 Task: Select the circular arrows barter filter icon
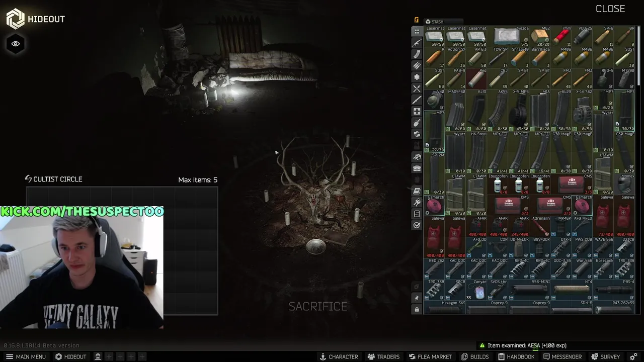pyautogui.click(x=417, y=134)
